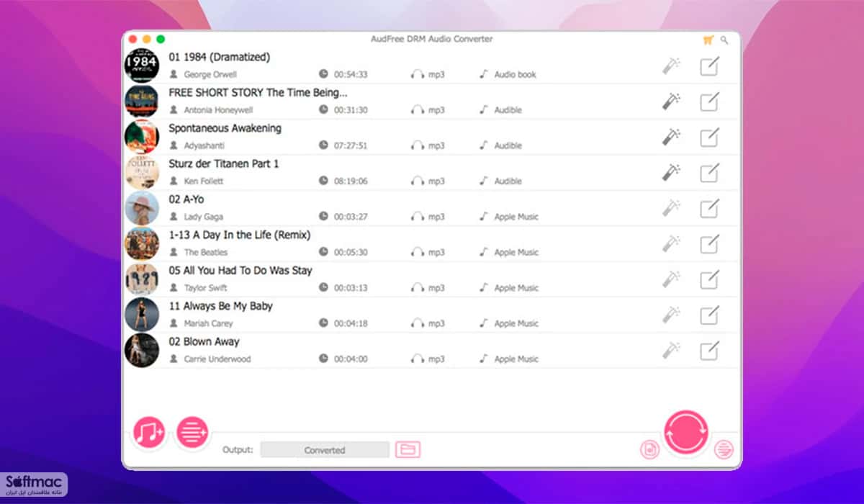The image size is (864, 504).
Task: Open effects wand for Always Be My Baby
Action: coord(671,315)
